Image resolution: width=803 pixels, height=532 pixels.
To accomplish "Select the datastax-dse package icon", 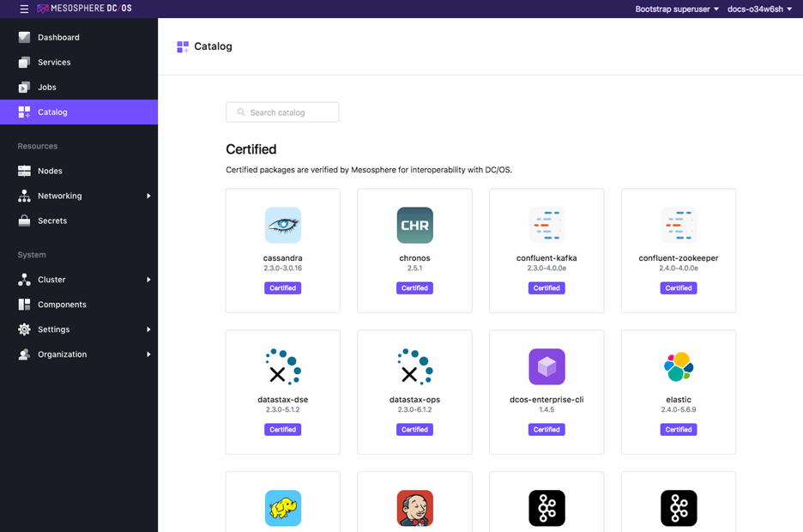I will 282,366.
